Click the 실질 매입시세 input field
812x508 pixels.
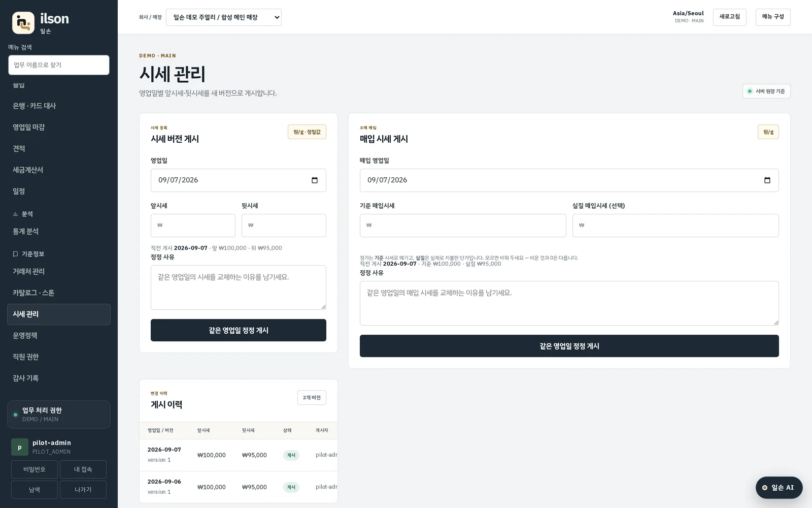675,226
